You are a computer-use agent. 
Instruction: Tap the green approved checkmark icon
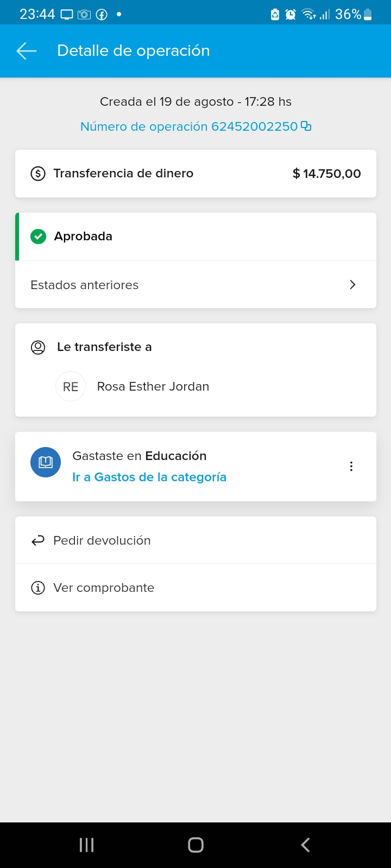tap(38, 237)
